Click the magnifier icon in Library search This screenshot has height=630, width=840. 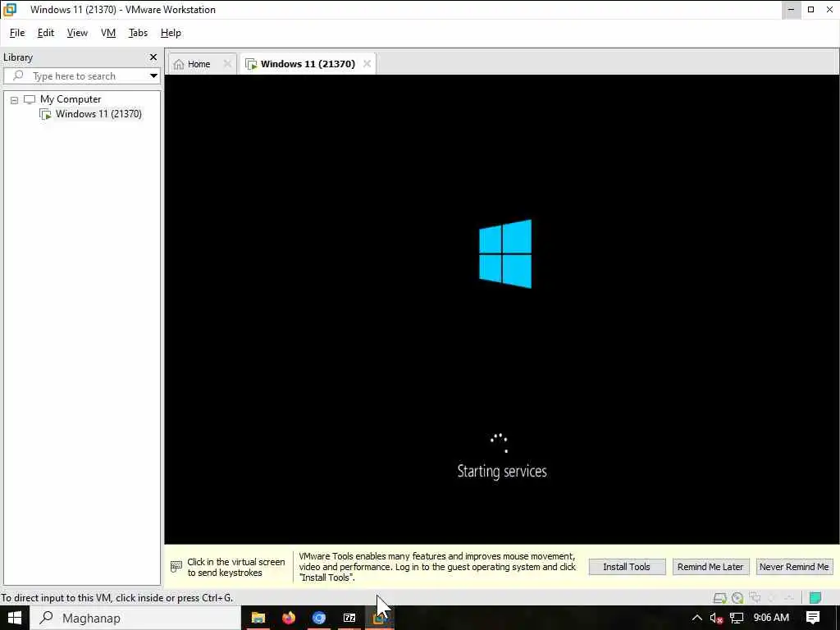point(18,75)
